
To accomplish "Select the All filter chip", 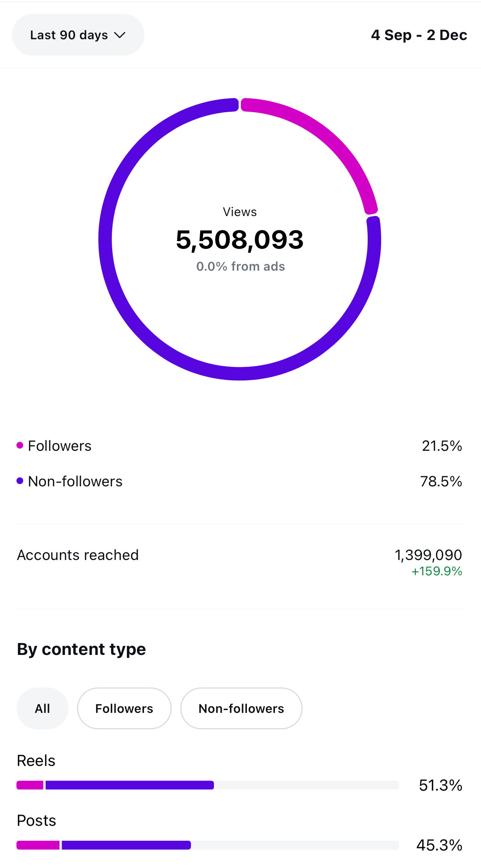I will click(42, 708).
